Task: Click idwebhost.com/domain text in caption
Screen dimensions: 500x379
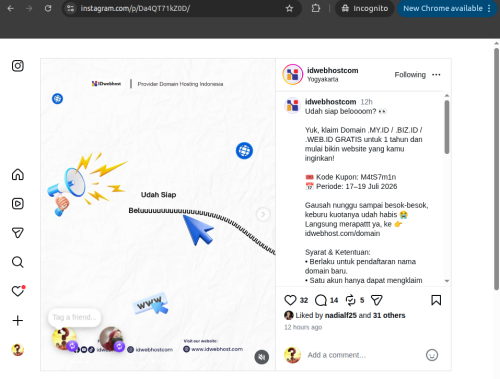Action: 342,233
